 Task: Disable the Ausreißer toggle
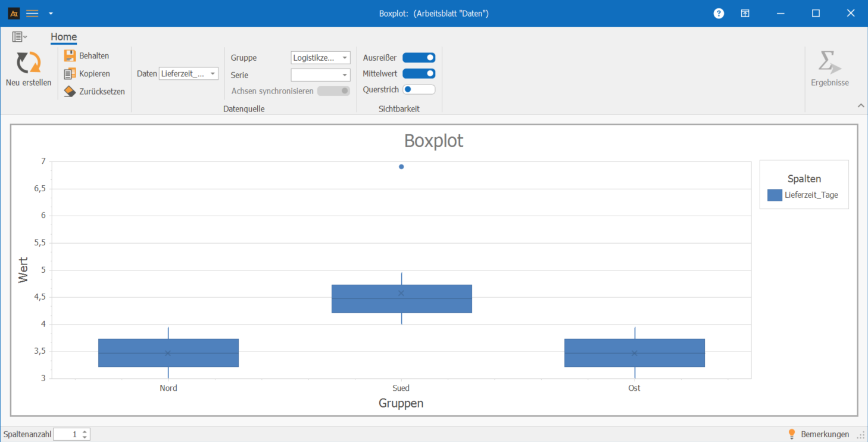[419, 58]
